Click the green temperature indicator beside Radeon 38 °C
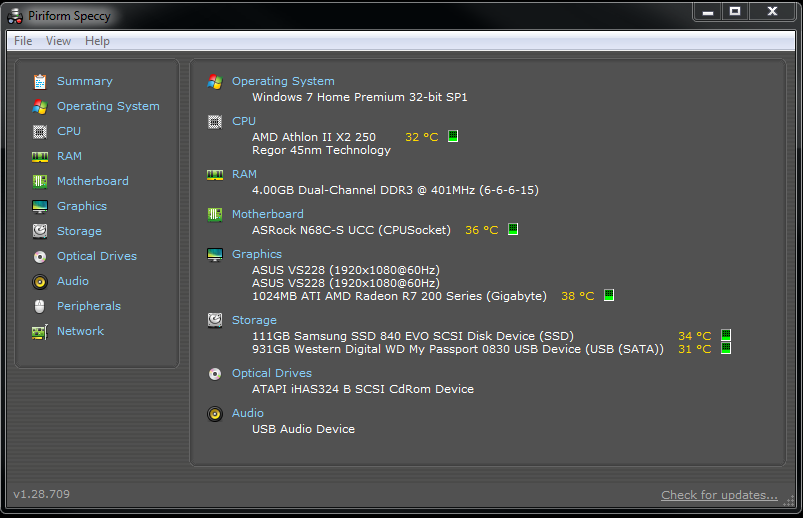This screenshot has height=518, width=803. pyautogui.click(x=609, y=295)
